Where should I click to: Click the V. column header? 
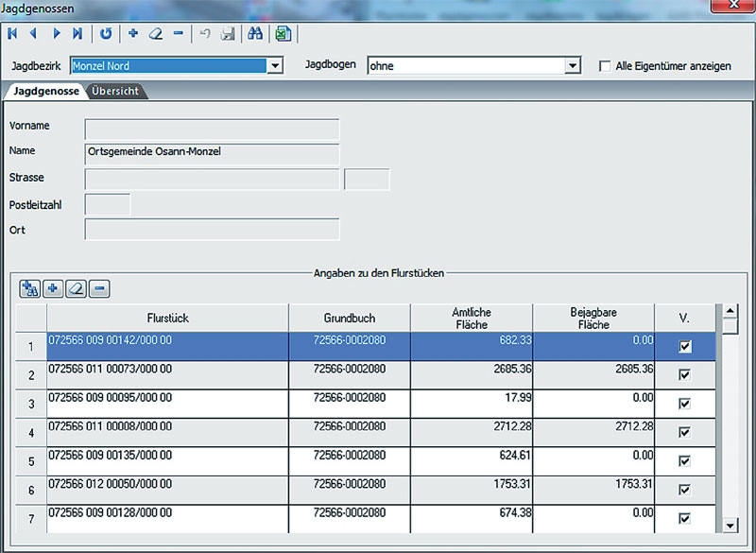click(684, 319)
